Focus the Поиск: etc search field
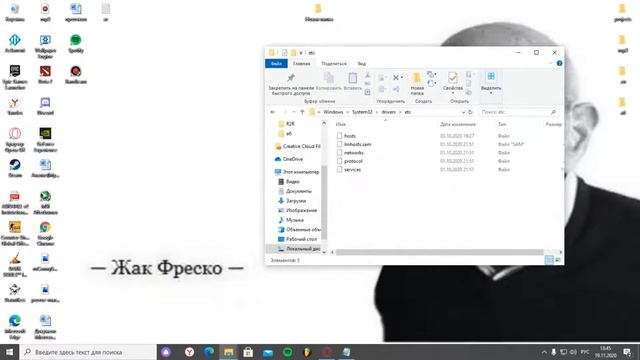Screen dimensions: 640x360 518,112
